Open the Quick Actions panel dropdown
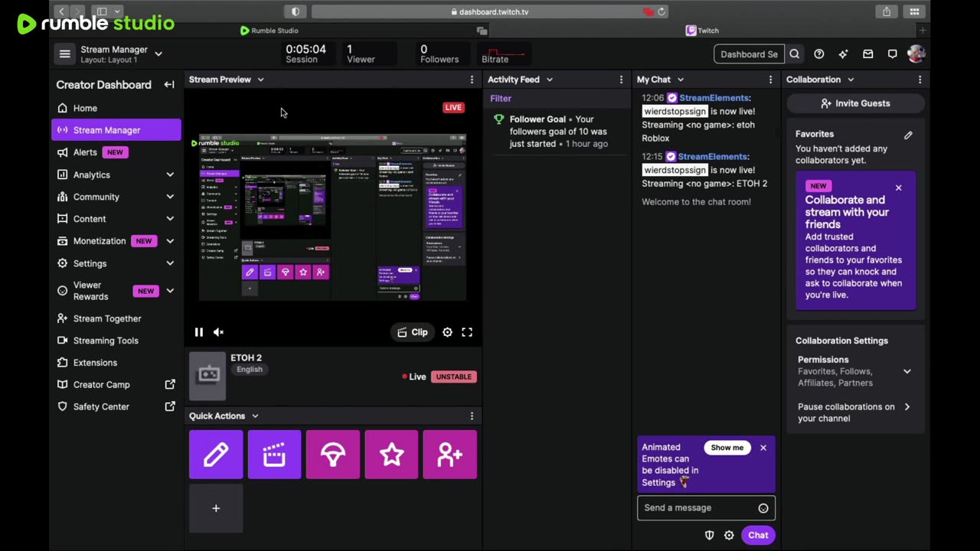Screen dimensions: 980x551 (255, 416)
